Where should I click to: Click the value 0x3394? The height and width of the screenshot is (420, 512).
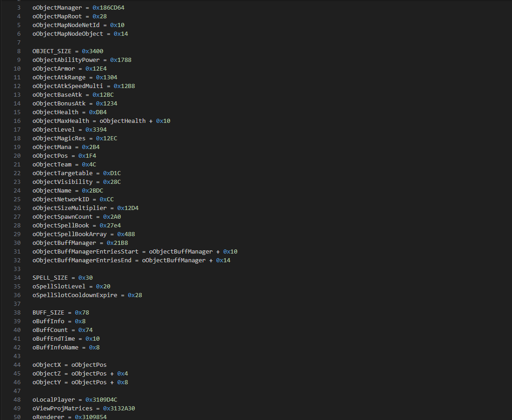[96, 130]
